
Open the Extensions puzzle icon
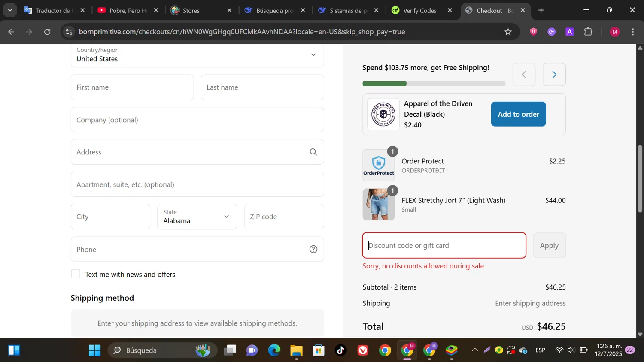pyautogui.click(x=588, y=32)
